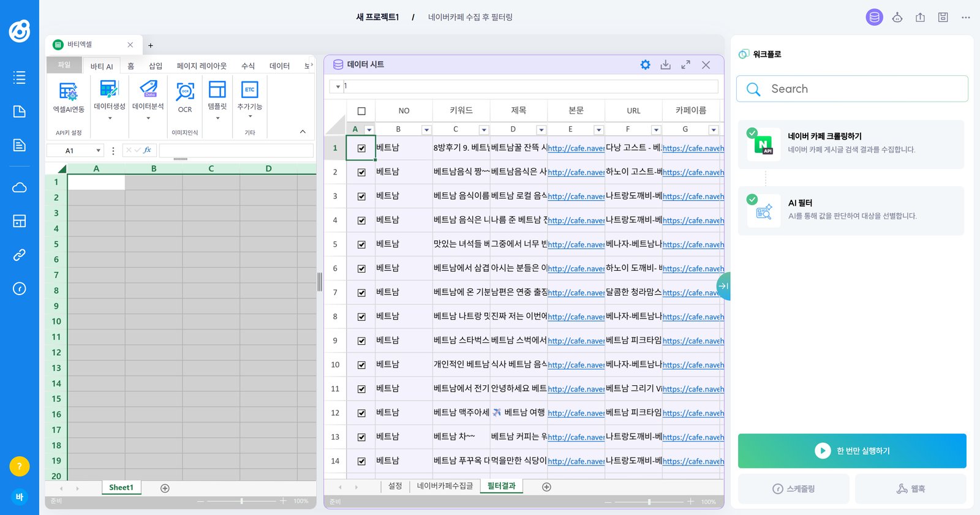This screenshot has height=515, width=980.
Task: Click the AI 필터 workflow step icon
Action: [x=764, y=211]
